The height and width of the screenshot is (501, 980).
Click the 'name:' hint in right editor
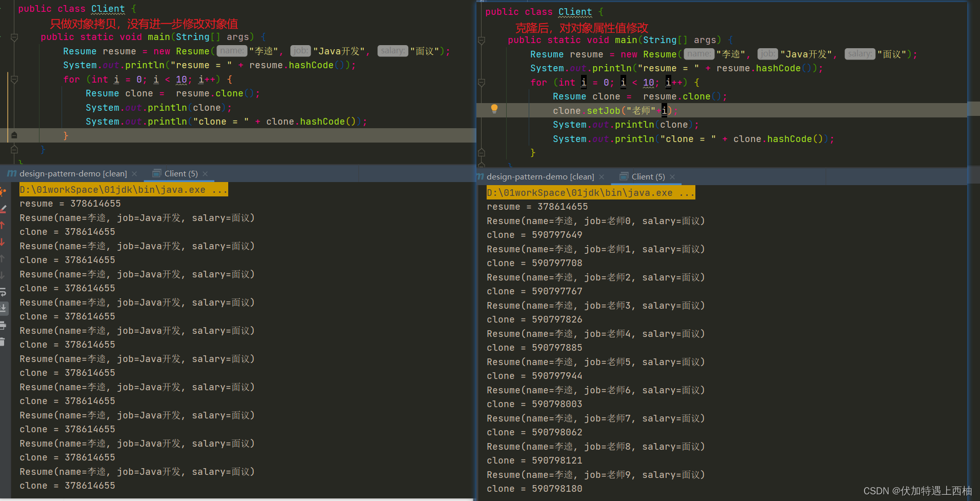(x=699, y=54)
